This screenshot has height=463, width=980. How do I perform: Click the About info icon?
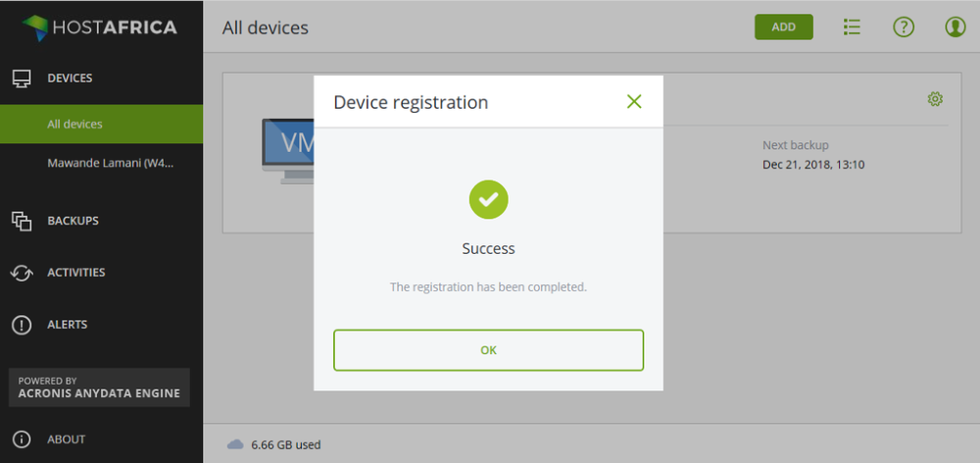[22, 439]
